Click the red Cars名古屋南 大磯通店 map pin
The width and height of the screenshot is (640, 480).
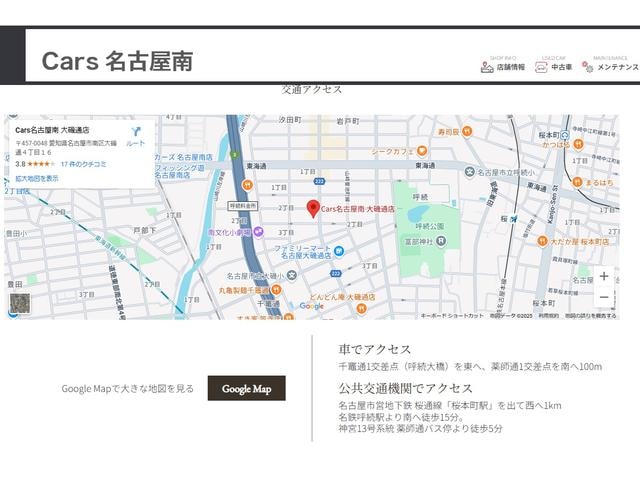pyautogui.click(x=313, y=209)
